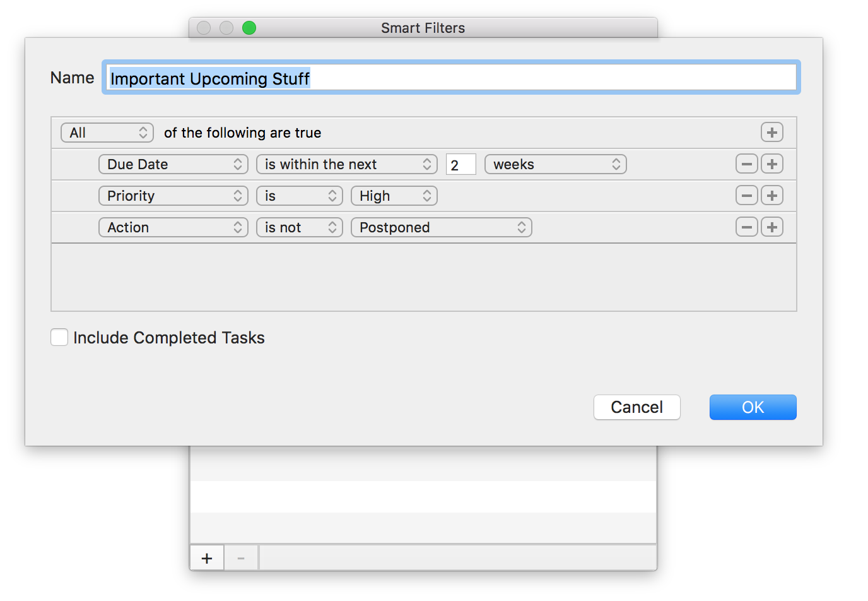Screen dimensions: 868x601
Task: Add a rule after the All condition row
Action: [771, 133]
